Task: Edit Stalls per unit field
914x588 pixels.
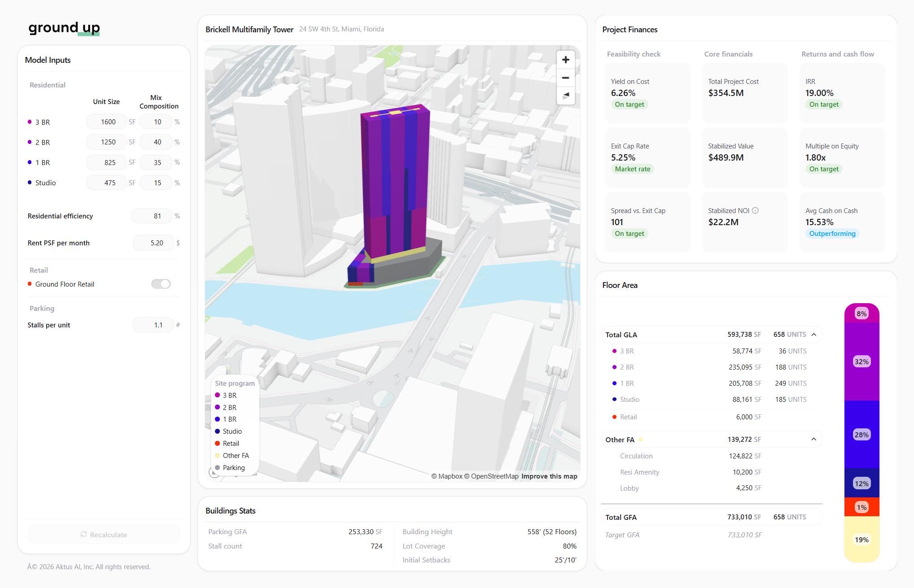Action: point(153,325)
